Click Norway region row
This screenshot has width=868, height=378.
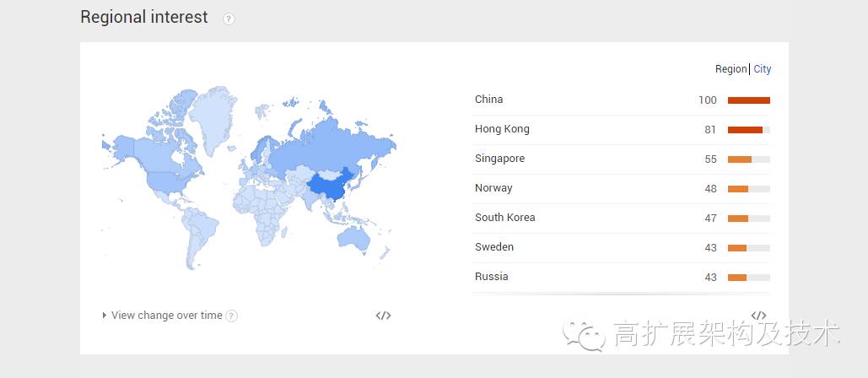point(493,188)
